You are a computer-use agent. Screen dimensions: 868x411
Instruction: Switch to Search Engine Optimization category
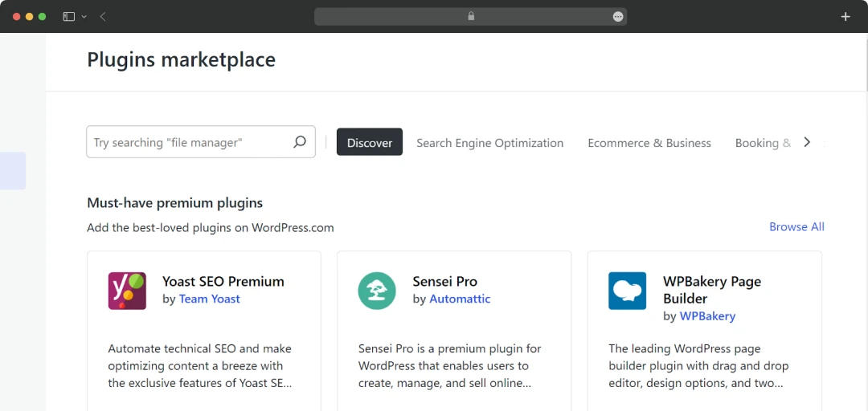coord(490,143)
